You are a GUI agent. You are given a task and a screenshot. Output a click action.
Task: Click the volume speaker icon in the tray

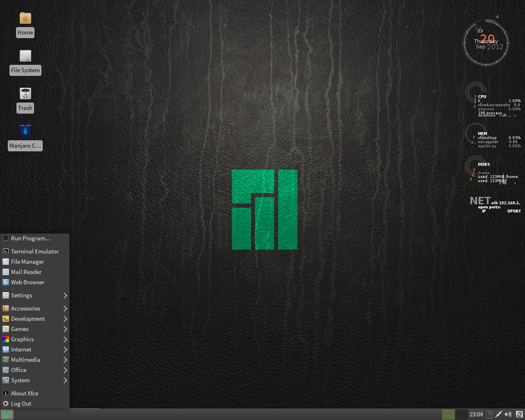click(508, 414)
